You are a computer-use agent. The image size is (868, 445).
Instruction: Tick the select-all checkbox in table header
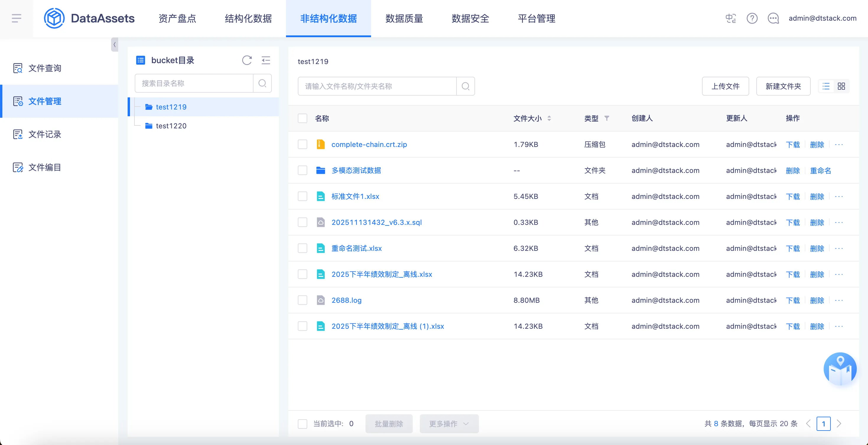pyautogui.click(x=302, y=119)
